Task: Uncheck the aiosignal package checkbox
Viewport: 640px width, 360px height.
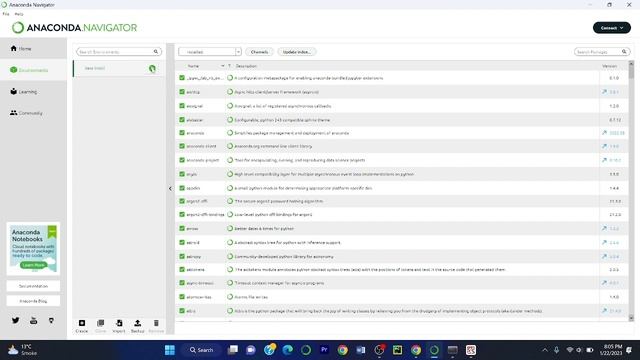Action: [x=182, y=106]
